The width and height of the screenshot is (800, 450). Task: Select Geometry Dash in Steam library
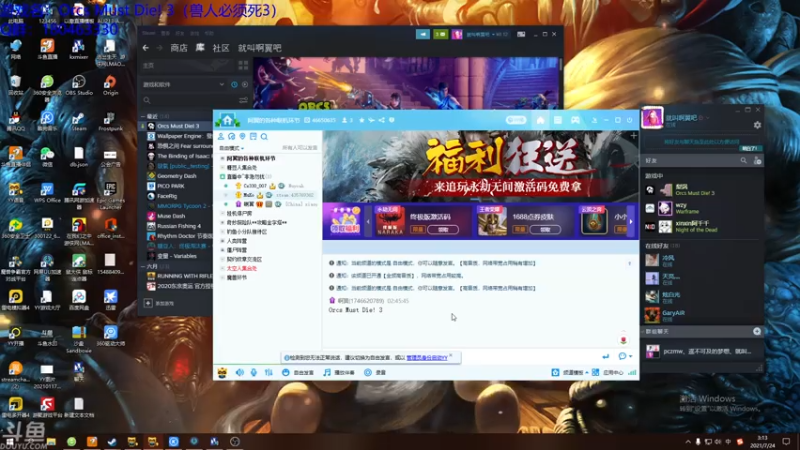click(177, 176)
